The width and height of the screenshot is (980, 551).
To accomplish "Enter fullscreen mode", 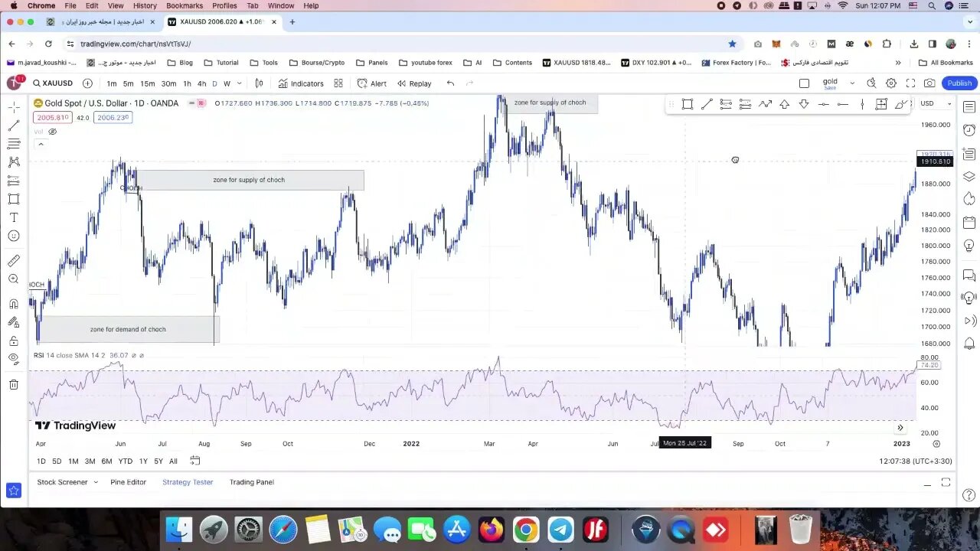I will tap(910, 83).
